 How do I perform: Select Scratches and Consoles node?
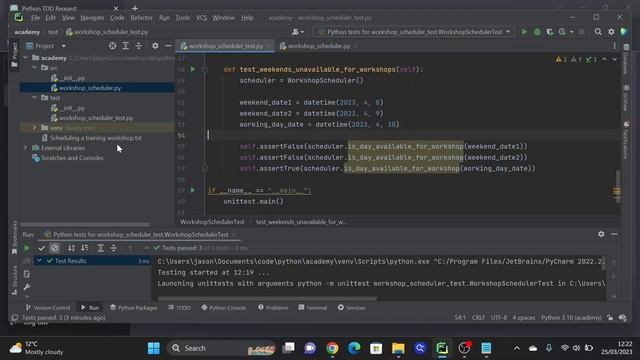tap(72, 158)
